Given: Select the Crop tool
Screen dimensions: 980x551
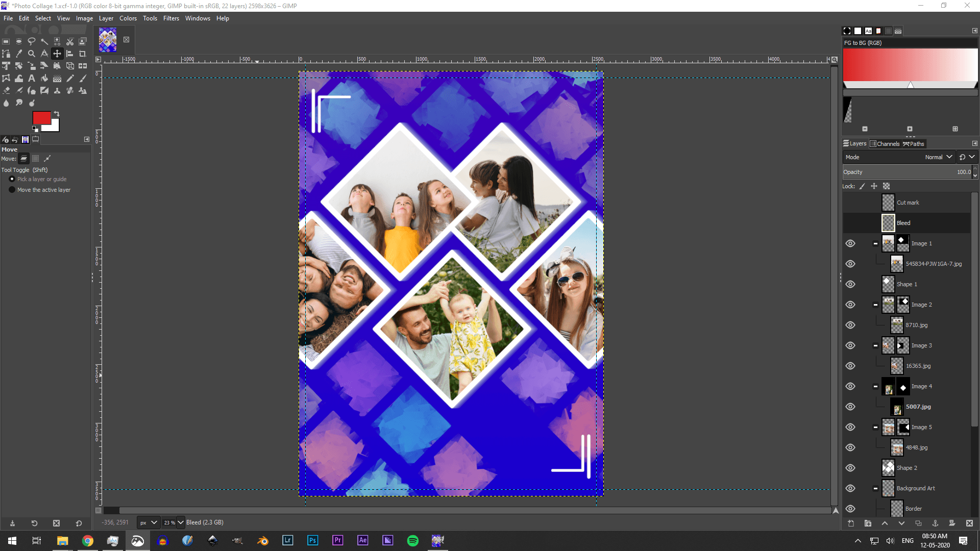Looking at the screenshot, I should pos(82,54).
